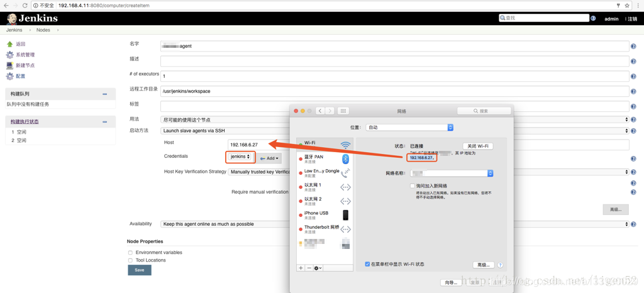Open the 网络名称 network name dropdown
This screenshot has height=293, width=644.
(x=452, y=174)
